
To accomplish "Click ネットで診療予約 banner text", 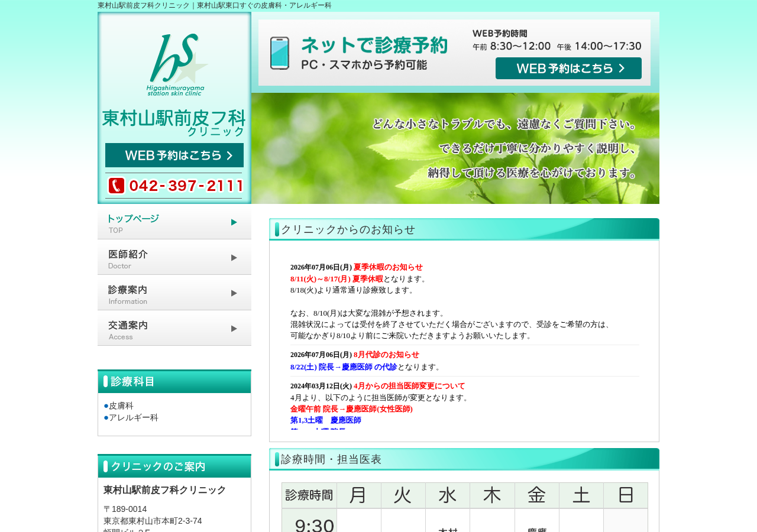I will pyautogui.click(x=374, y=46).
